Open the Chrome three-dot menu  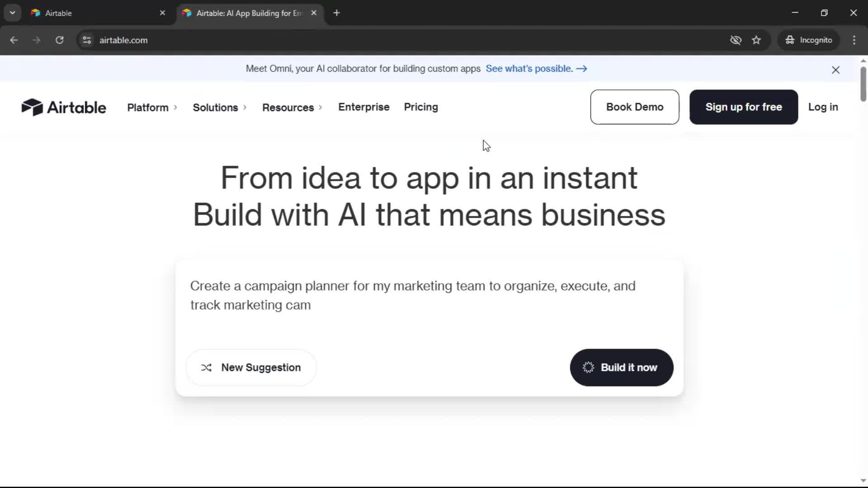[x=854, y=40]
